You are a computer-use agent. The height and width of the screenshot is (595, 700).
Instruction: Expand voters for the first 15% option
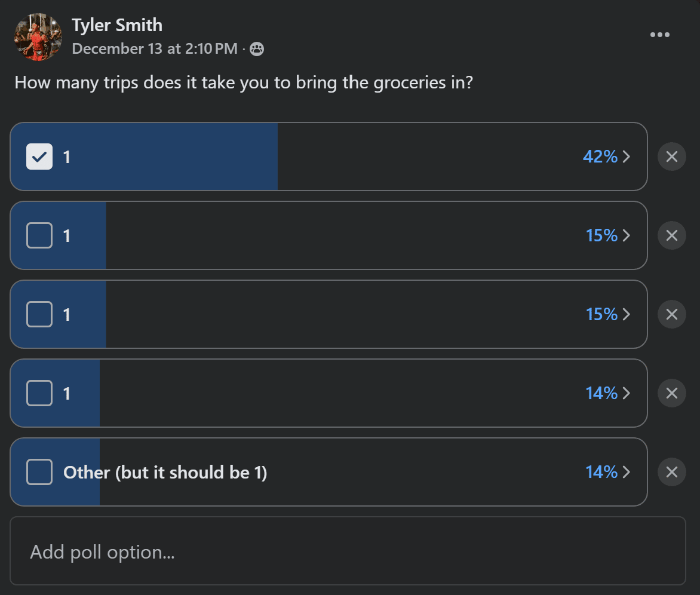[608, 235]
